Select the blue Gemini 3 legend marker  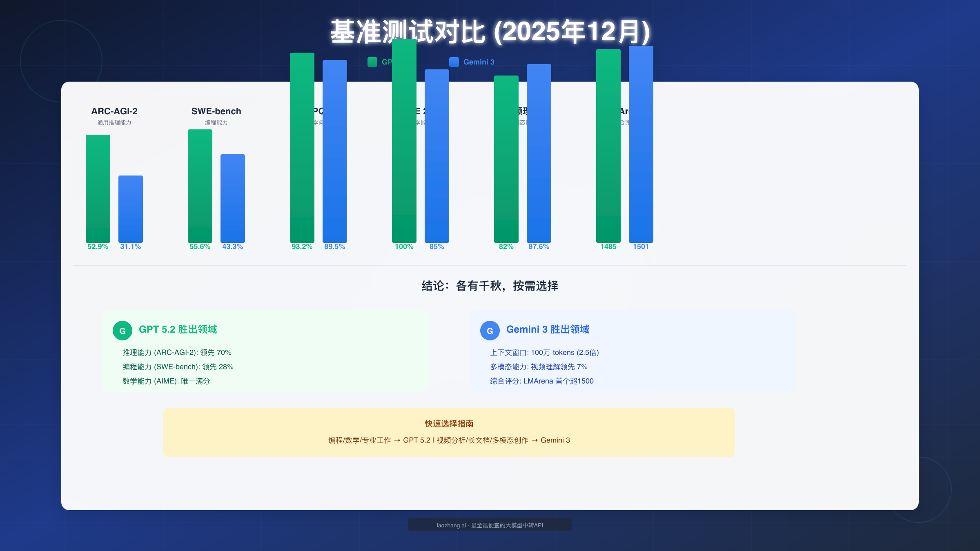pos(454,62)
